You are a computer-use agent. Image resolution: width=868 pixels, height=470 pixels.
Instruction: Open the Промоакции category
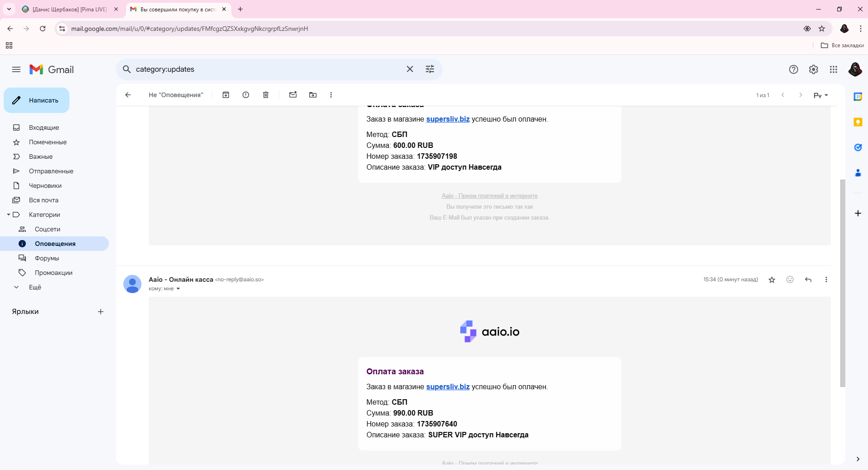(54, 273)
